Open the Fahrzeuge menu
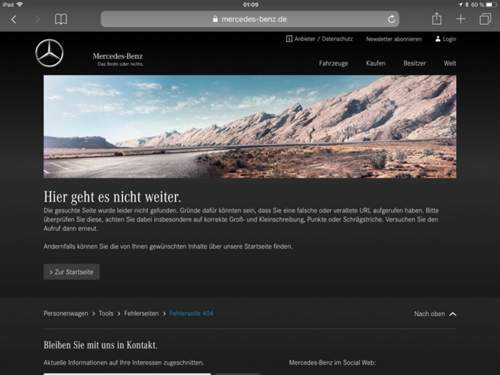Image resolution: width=500 pixels, height=375 pixels. click(x=333, y=63)
